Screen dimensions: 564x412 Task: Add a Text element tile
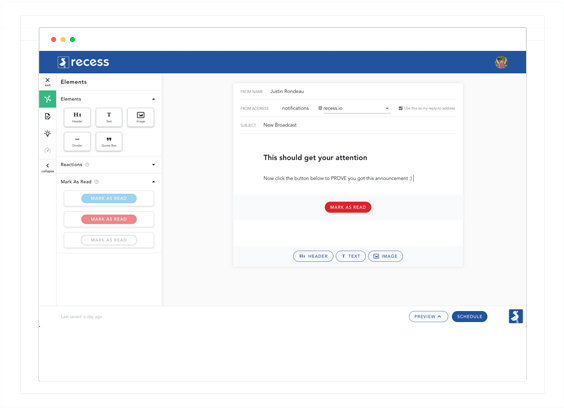coord(109,117)
